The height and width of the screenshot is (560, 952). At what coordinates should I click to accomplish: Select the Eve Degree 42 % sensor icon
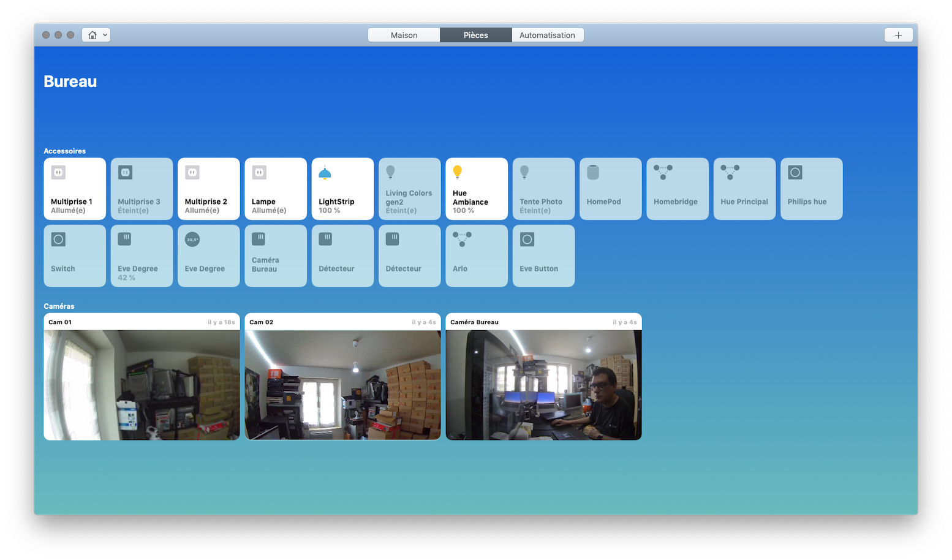point(124,239)
